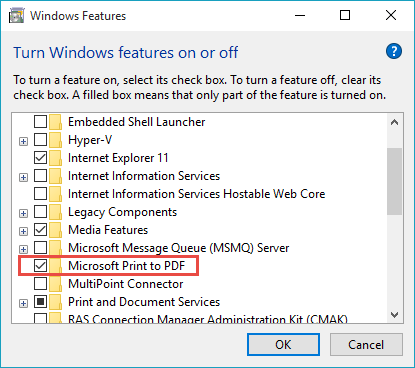
Task: Expand the Hyper-V tree node
Action: [23, 141]
